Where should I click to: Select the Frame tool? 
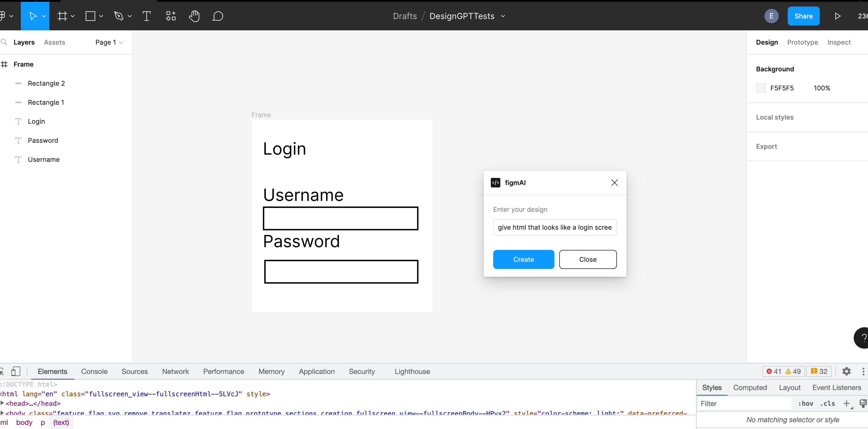point(62,16)
